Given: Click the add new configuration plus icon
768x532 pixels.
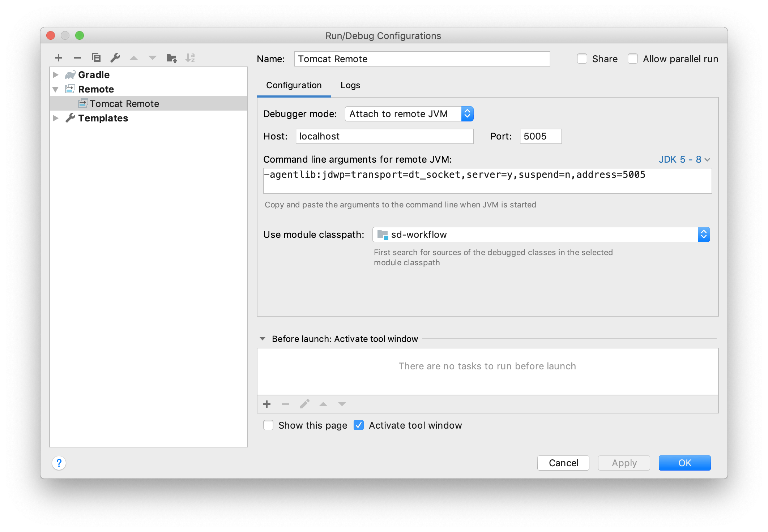Looking at the screenshot, I should (x=59, y=58).
